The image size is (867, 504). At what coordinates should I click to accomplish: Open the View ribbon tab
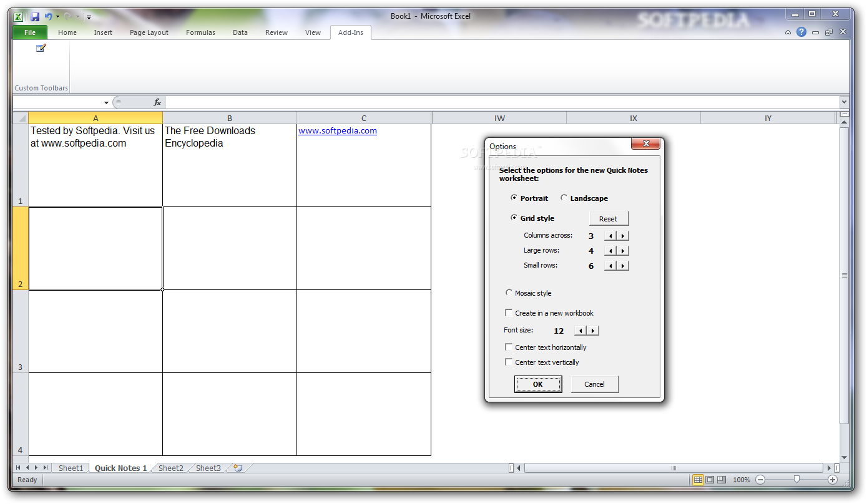click(313, 32)
